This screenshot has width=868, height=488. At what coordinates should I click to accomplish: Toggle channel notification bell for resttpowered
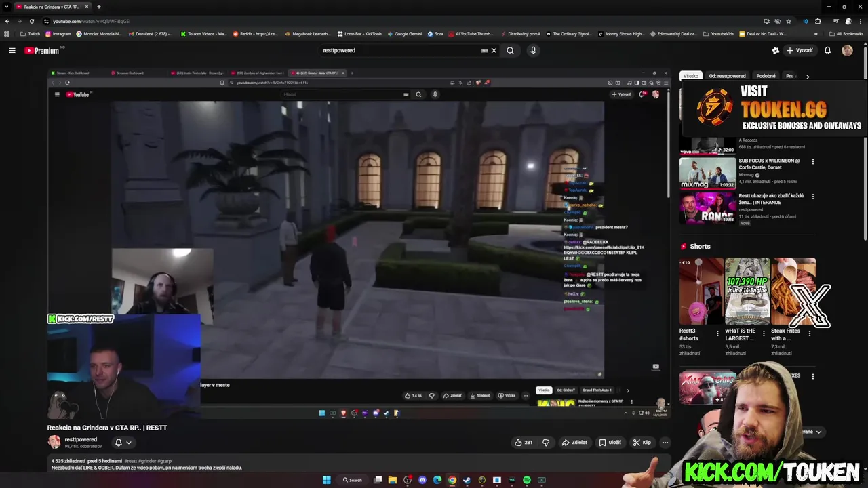118,443
